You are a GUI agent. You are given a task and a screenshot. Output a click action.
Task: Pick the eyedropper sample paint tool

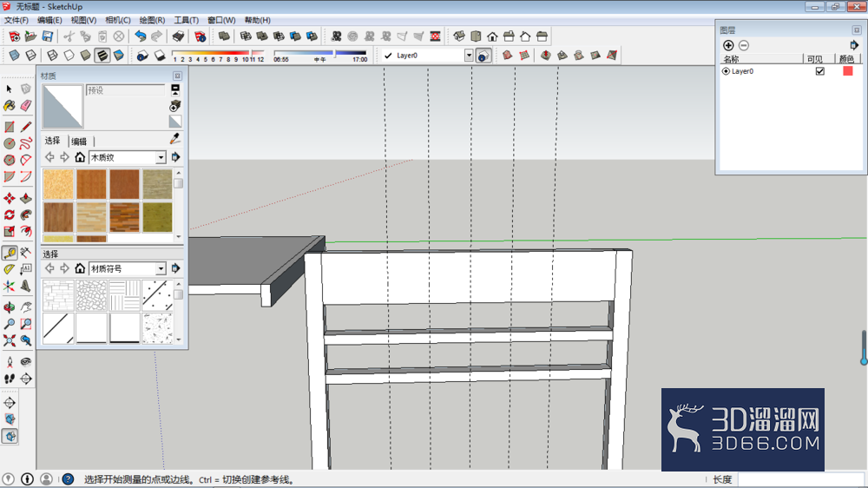click(x=175, y=138)
